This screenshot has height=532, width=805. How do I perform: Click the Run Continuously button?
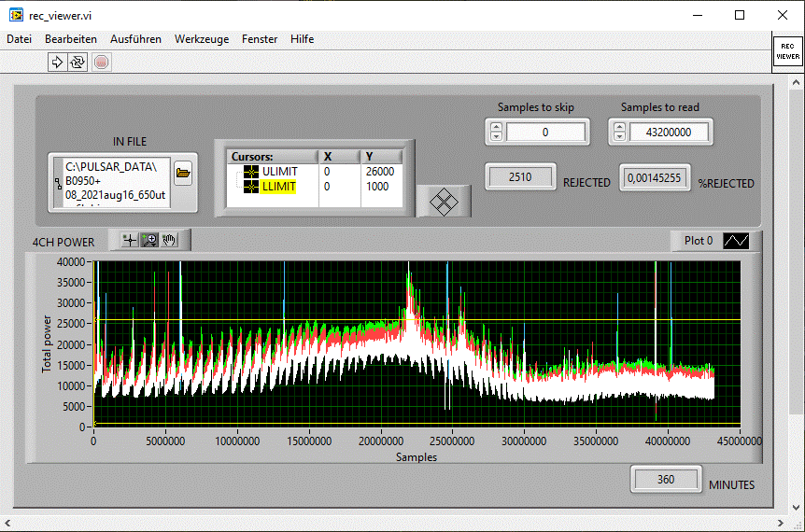pos(78,63)
